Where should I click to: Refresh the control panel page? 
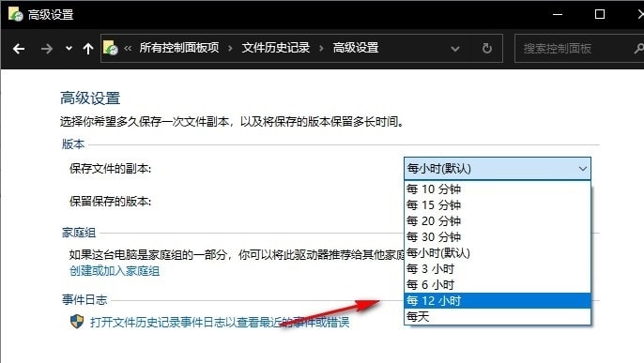click(x=487, y=49)
